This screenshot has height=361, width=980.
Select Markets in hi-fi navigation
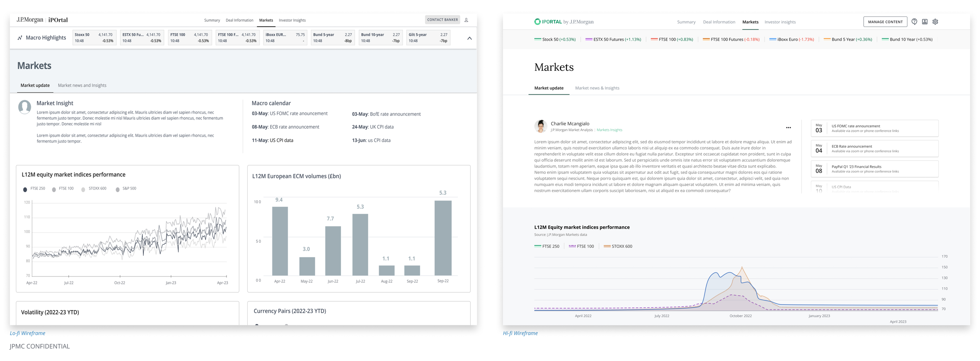(x=750, y=22)
